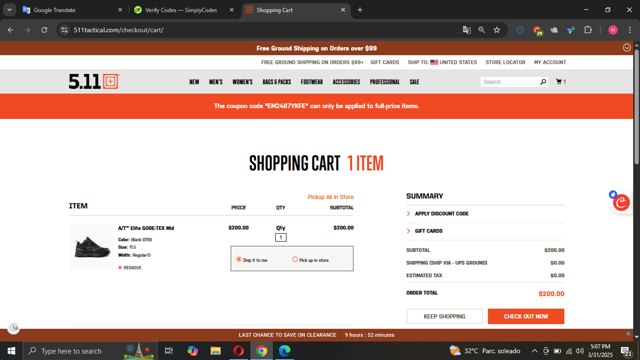This screenshot has height=360, width=640.
Task: Click the Pickup All in Store link
Action: (331, 197)
